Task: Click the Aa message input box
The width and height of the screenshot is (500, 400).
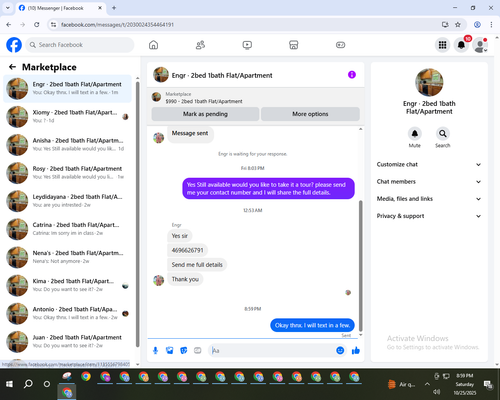Action: (273, 350)
